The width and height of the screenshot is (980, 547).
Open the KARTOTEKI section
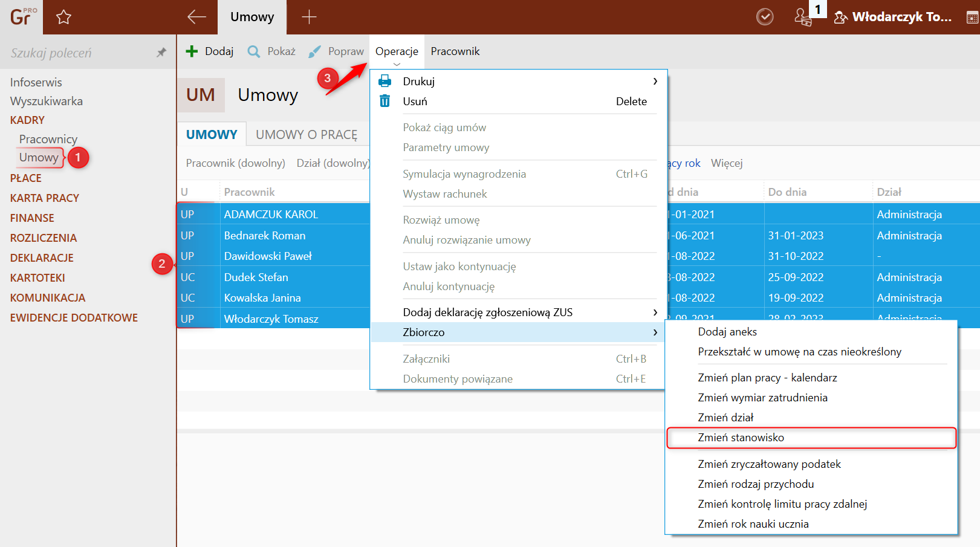pos(37,277)
